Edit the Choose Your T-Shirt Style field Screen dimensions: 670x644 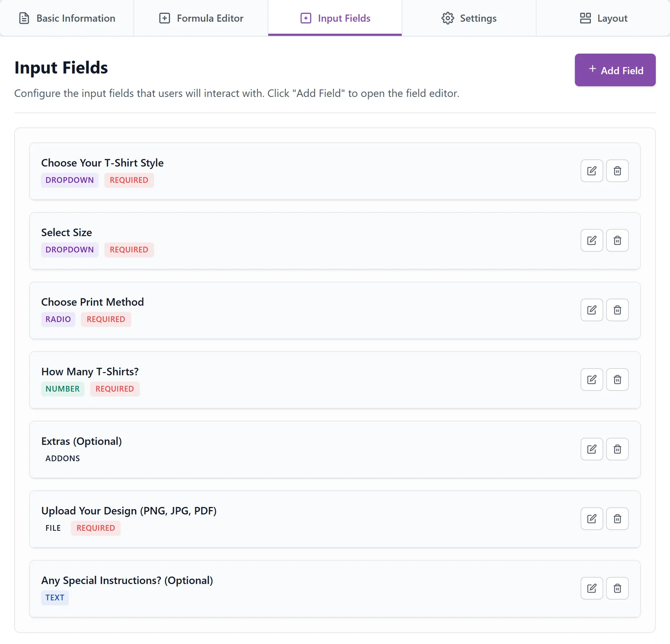click(x=592, y=171)
